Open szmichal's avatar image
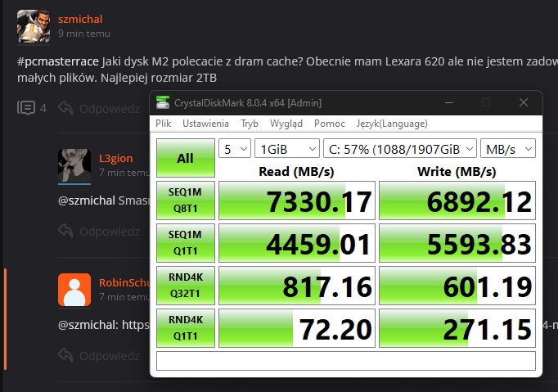This screenshot has height=392, width=558. pyautogui.click(x=34, y=26)
